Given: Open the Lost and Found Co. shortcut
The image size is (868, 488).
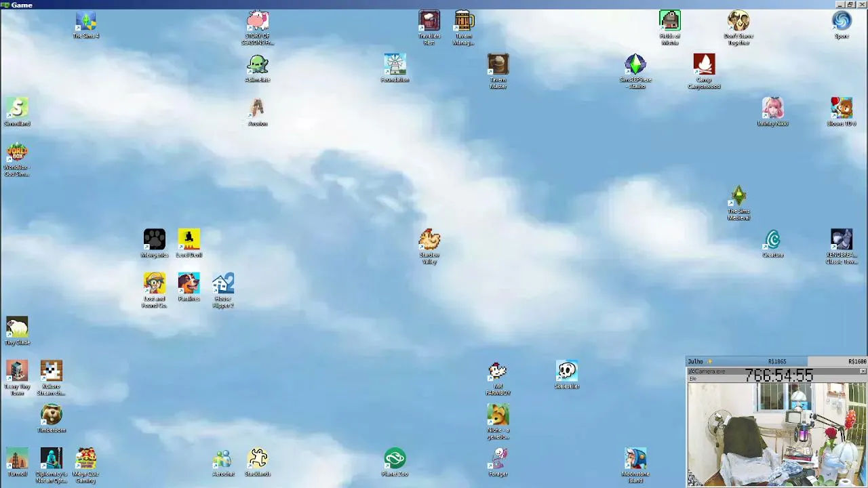Looking at the screenshot, I should (155, 284).
